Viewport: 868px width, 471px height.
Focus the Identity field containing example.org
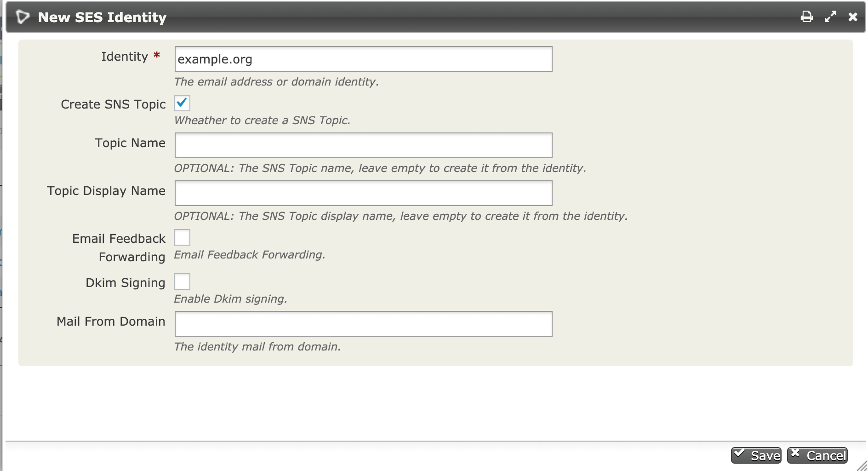363,59
